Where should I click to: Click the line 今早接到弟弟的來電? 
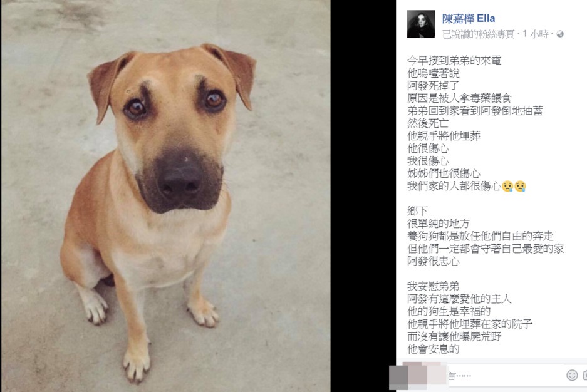coord(454,61)
